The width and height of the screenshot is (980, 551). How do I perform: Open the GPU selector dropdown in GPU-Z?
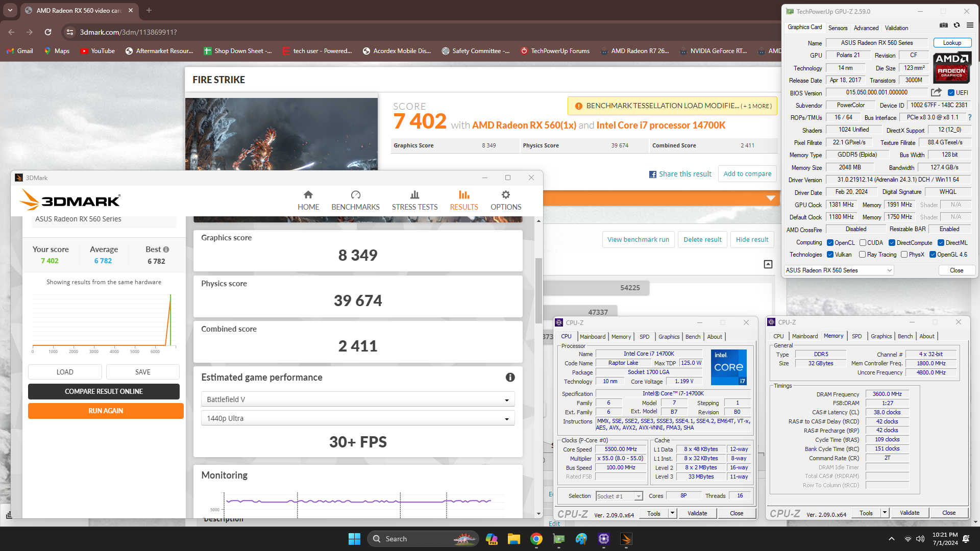point(839,270)
